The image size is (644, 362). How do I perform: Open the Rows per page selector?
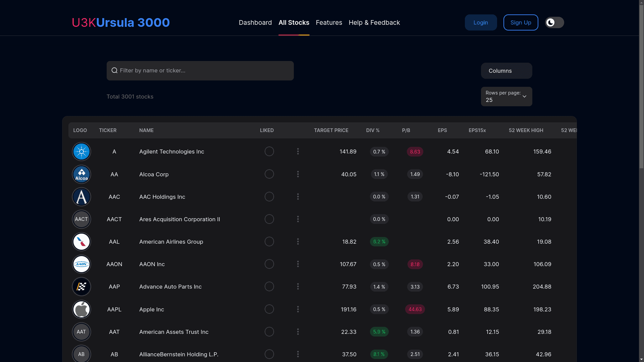click(506, 97)
